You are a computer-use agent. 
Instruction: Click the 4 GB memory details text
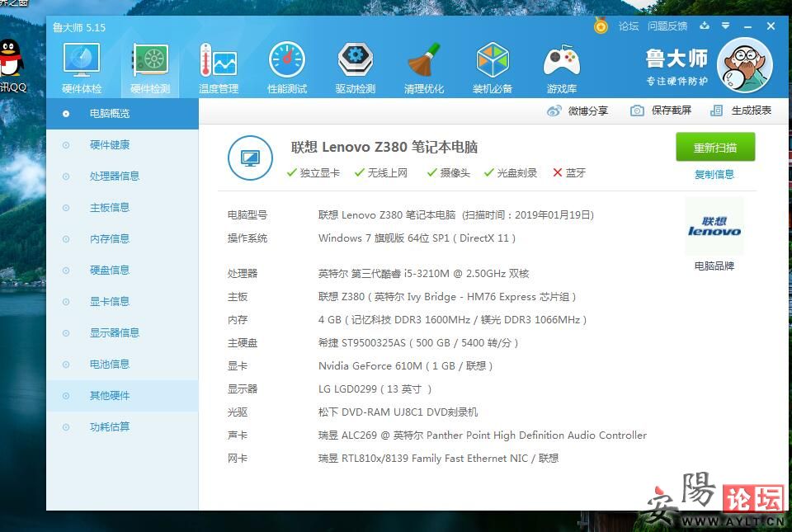(x=452, y=319)
